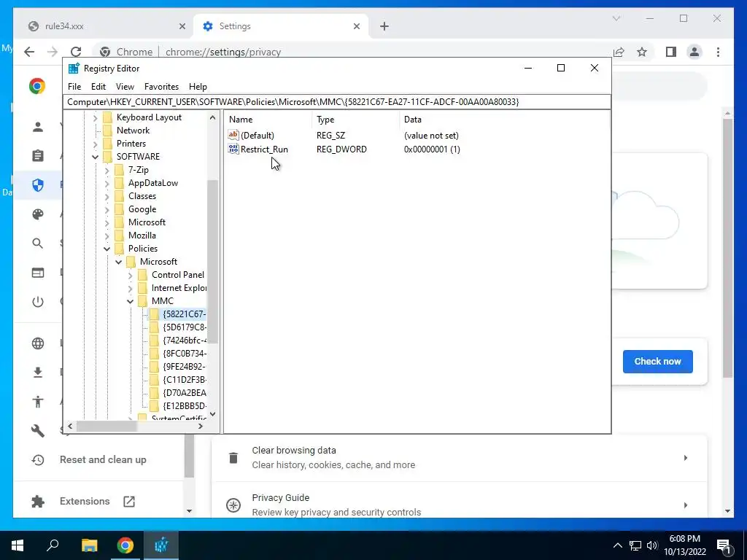Viewport: 747px width, 560px height.
Task: Reload the Chrome page
Action: point(76,52)
